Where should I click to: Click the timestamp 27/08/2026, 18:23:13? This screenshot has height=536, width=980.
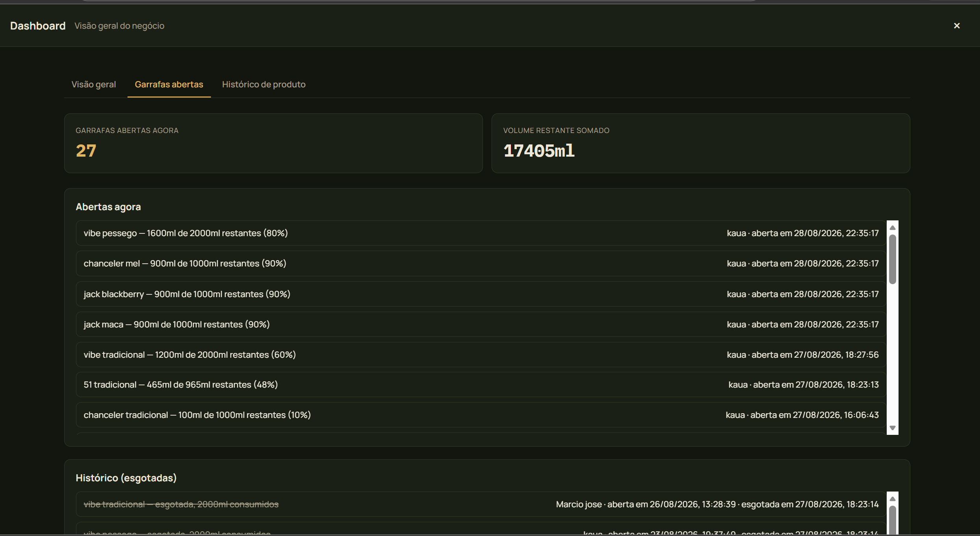point(837,384)
